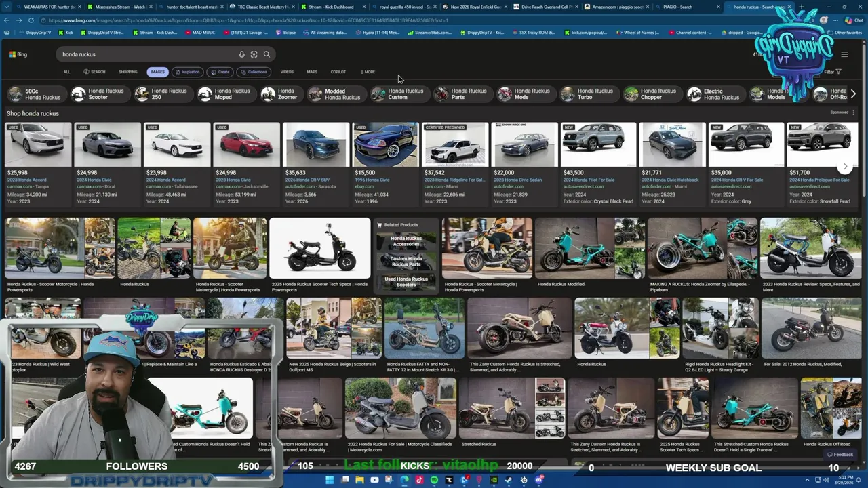Open Other favorites folder in bookmarks bar

(845, 32)
